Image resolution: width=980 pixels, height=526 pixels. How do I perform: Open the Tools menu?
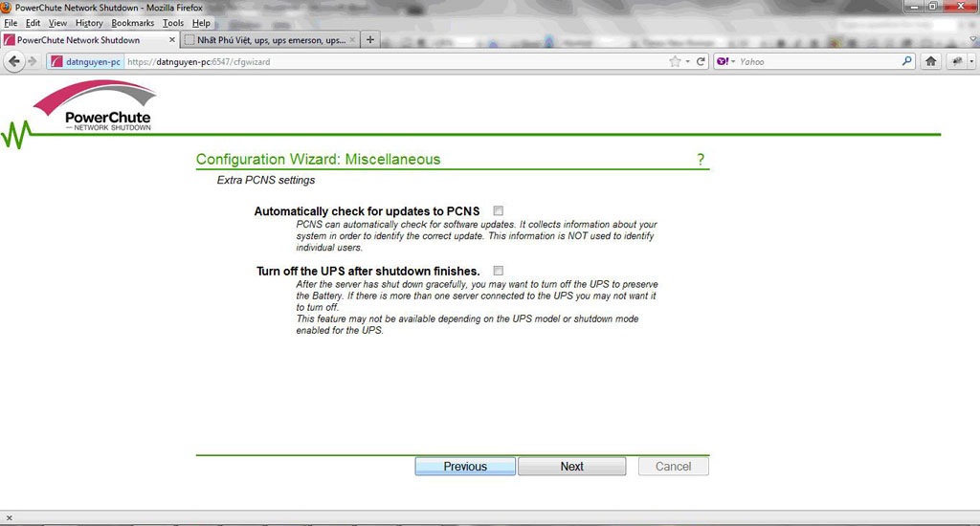[173, 23]
